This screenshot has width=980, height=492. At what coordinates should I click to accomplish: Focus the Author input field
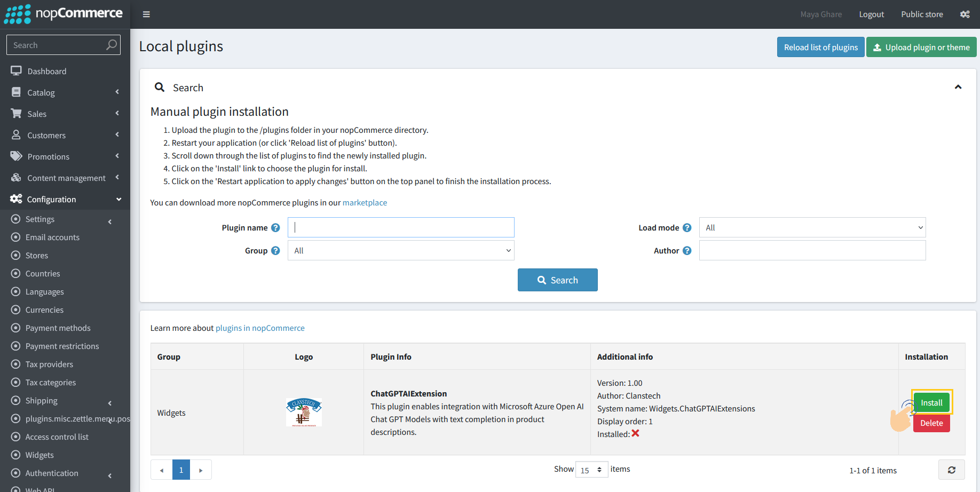(812, 250)
